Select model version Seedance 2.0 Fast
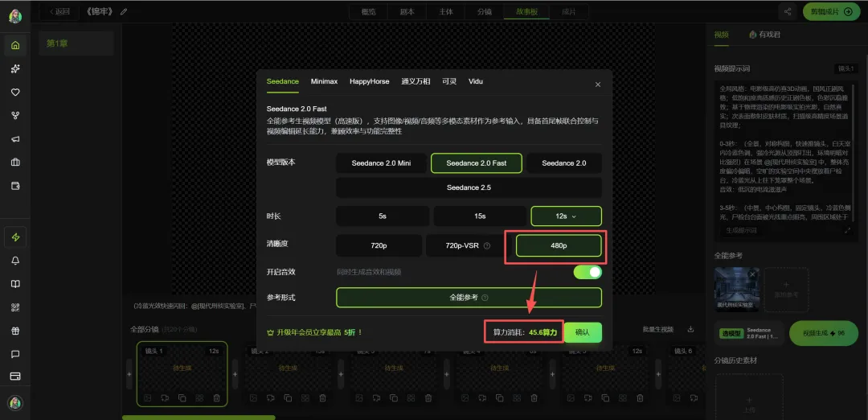Screen dimensions: 868x420 click(x=477, y=163)
